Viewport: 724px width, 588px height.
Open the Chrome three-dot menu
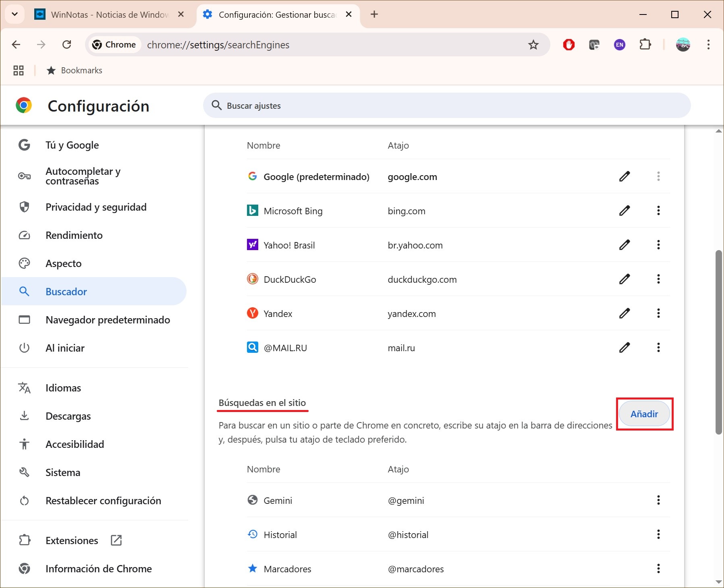(x=708, y=45)
